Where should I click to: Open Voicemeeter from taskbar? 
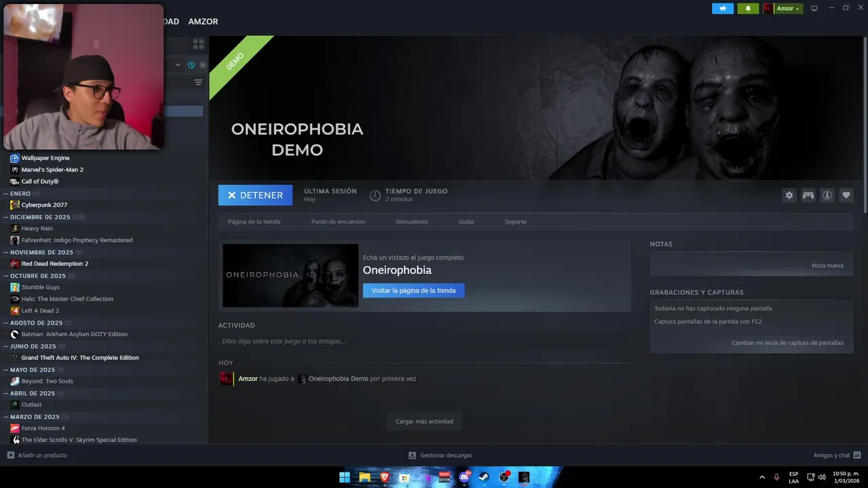click(444, 477)
